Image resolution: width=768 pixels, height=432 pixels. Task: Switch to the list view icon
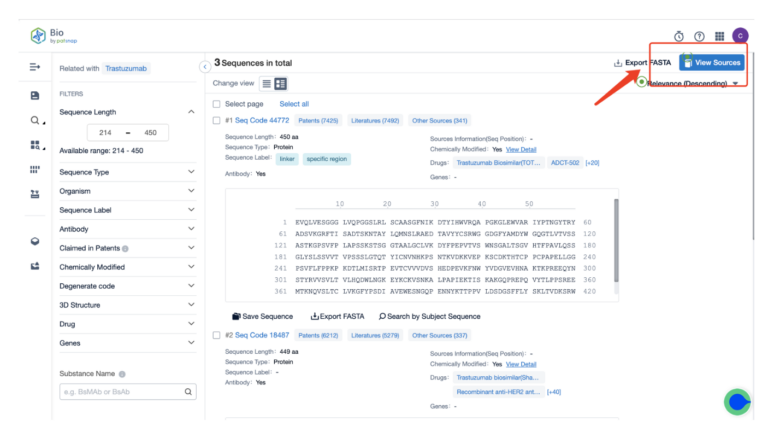(266, 84)
